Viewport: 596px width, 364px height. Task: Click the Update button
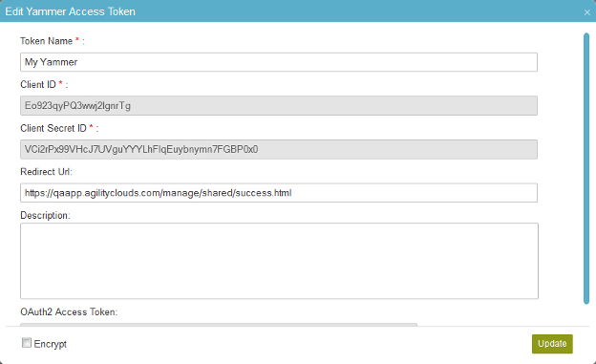tap(552, 344)
